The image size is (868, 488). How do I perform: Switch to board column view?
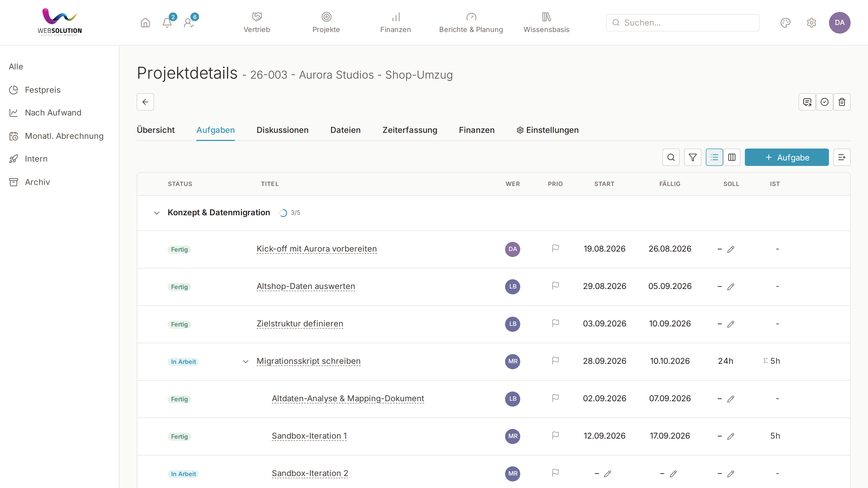coord(732,157)
